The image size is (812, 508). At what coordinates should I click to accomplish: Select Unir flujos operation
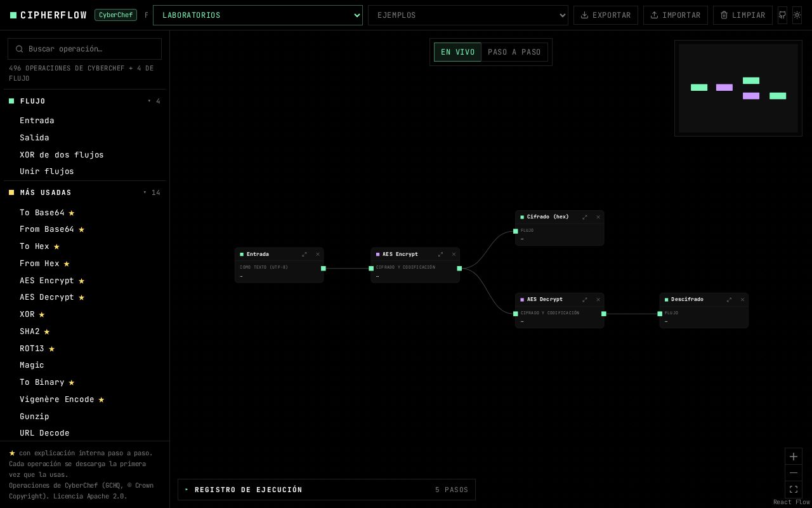pos(84,171)
